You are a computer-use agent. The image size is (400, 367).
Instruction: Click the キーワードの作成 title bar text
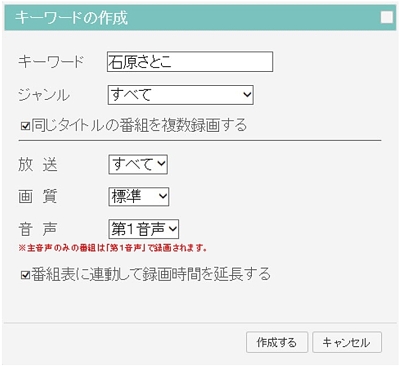point(71,17)
